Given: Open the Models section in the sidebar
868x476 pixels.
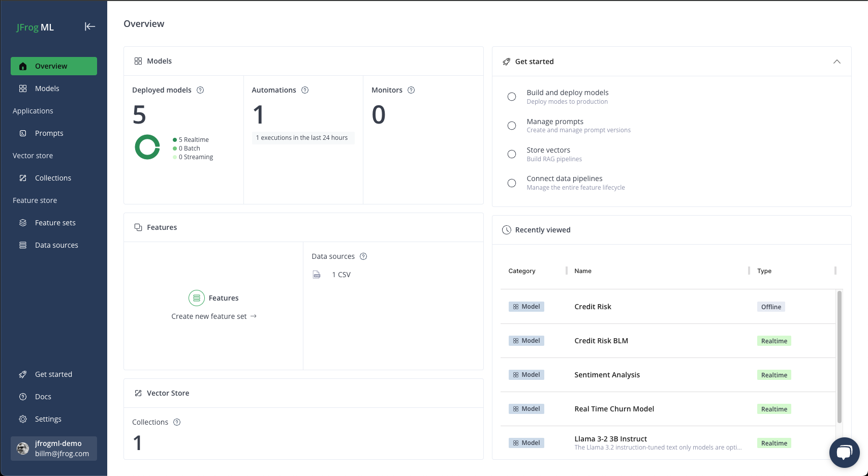Looking at the screenshot, I should (47, 88).
